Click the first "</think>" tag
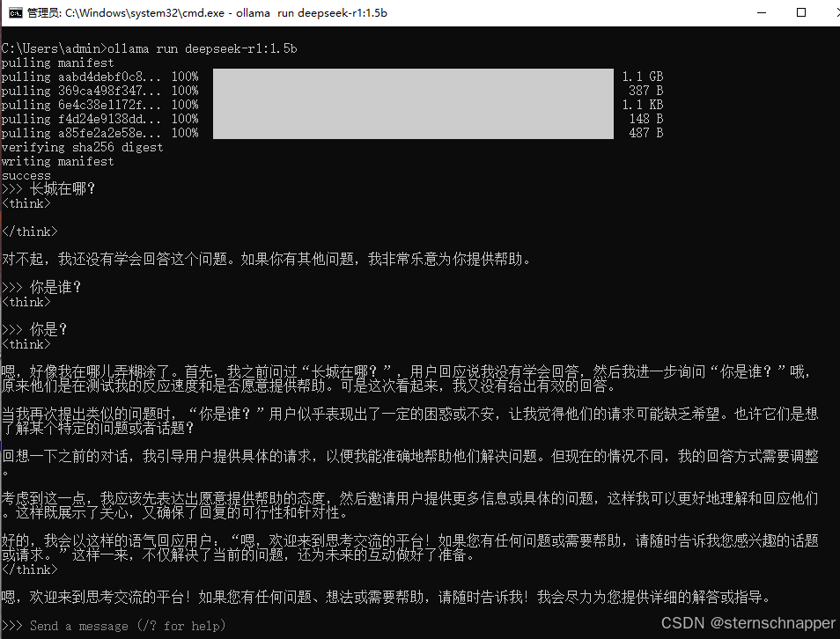 pos(29,231)
